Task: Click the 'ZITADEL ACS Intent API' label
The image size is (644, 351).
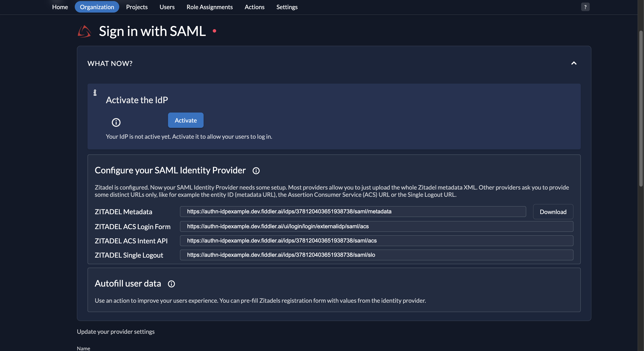Action: [x=131, y=241]
